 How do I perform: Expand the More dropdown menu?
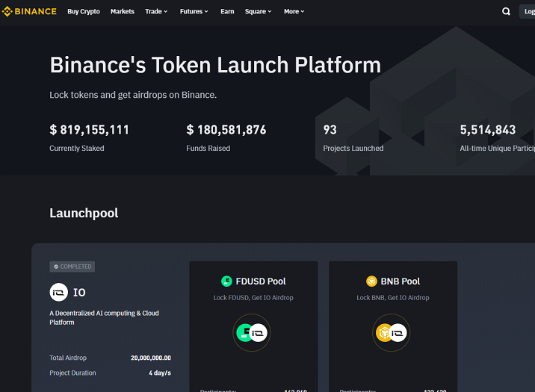click(x=294, y=11)
